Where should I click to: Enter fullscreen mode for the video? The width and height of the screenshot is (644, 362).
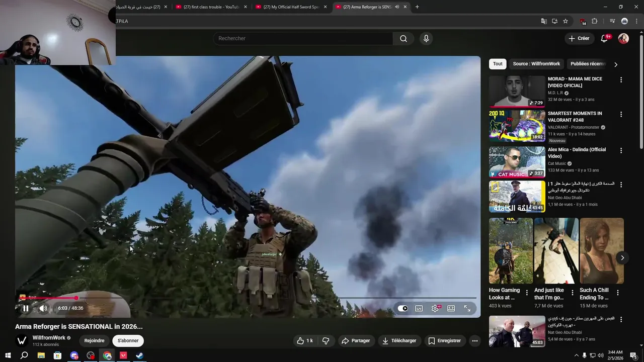pyautogui.click(x=467, y=308)
